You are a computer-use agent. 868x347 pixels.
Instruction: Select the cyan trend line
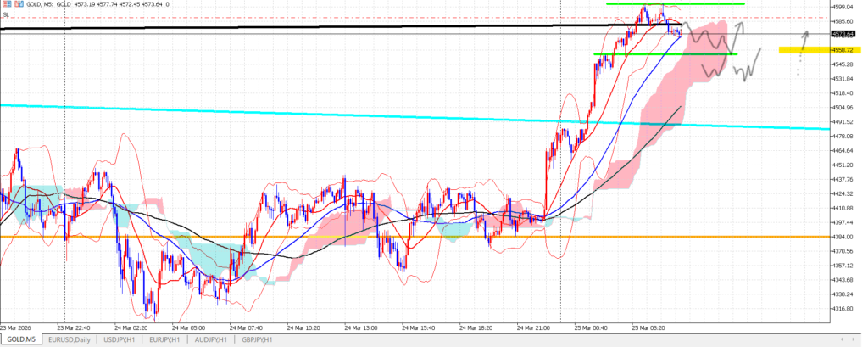click(x=254, y=115)
